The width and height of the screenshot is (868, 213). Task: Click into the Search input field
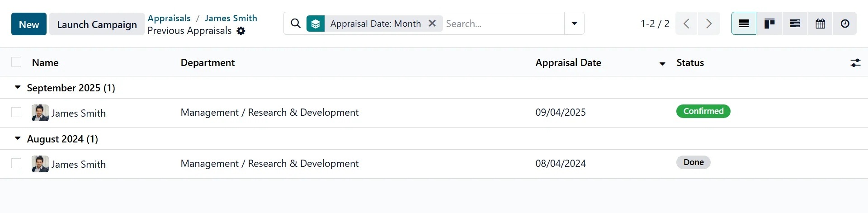tap(503, 24)
